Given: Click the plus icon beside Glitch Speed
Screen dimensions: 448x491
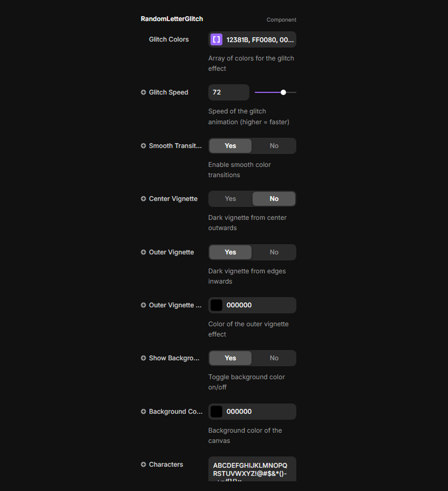Looking at the screenshot, I should pos(144,92).
